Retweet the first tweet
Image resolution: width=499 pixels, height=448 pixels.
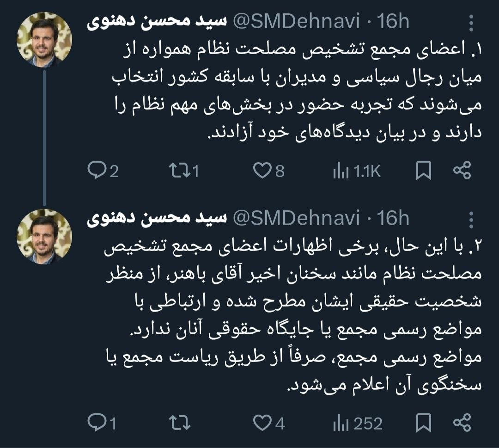click(x=177, y=172)
